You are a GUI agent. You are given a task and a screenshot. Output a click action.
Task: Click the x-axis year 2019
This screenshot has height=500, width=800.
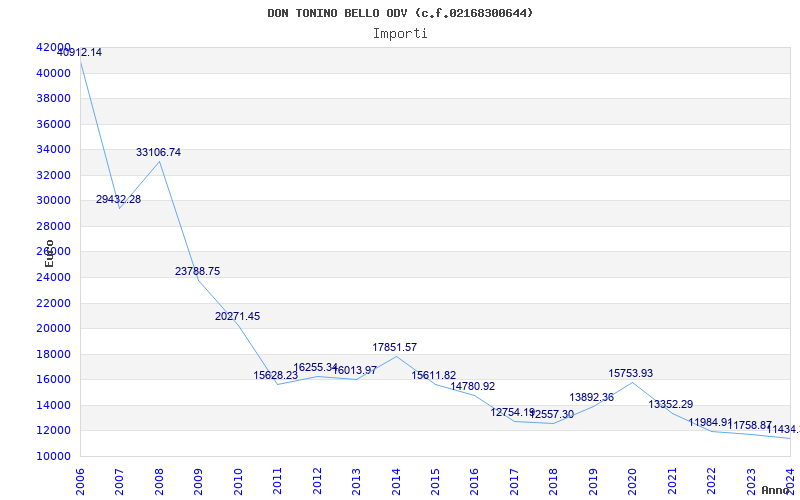point(593,482)
